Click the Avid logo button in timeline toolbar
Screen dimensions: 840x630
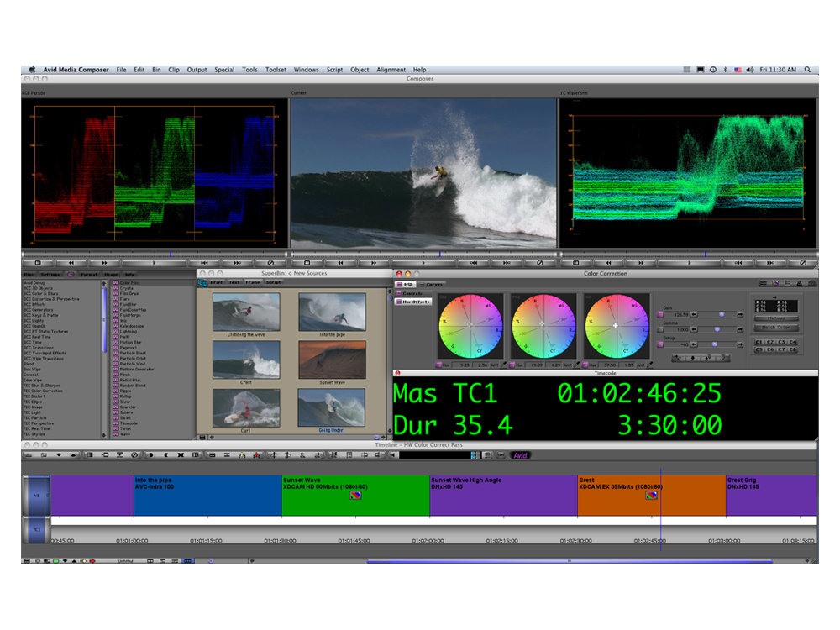(520, 455)
